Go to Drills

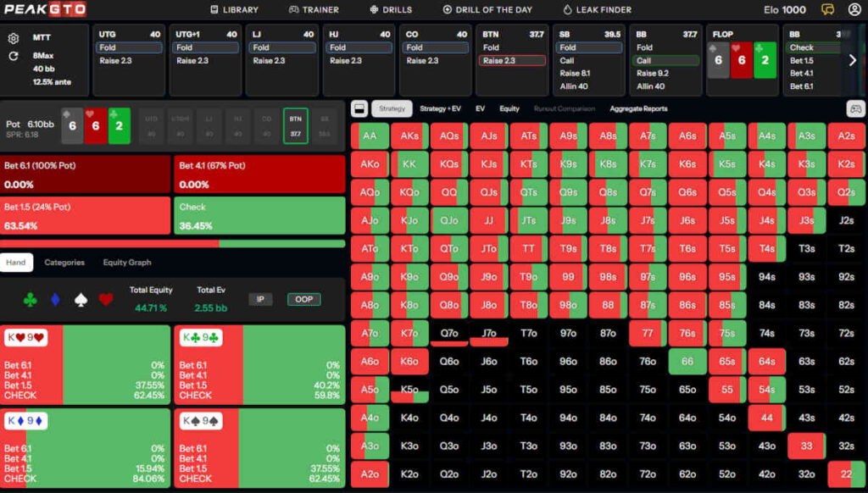coord(391,9)
